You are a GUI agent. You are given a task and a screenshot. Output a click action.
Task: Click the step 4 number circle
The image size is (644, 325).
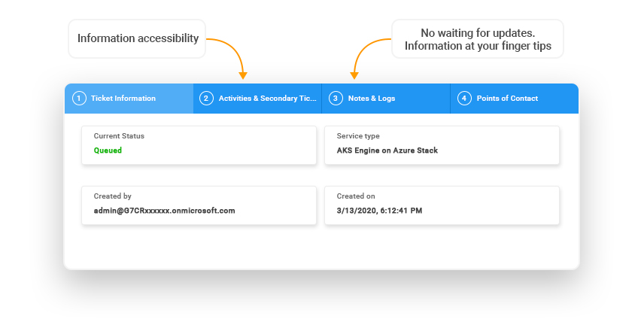[x=464, y=99]
